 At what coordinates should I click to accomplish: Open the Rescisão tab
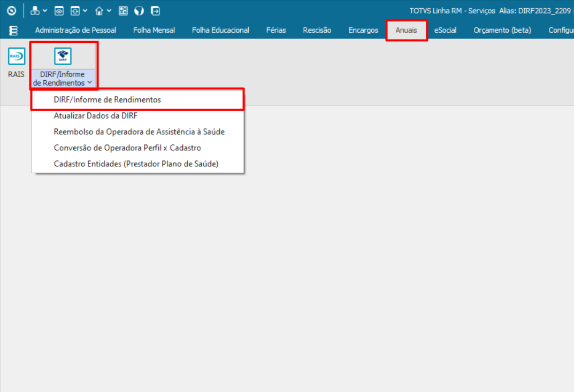pos(317,30)
